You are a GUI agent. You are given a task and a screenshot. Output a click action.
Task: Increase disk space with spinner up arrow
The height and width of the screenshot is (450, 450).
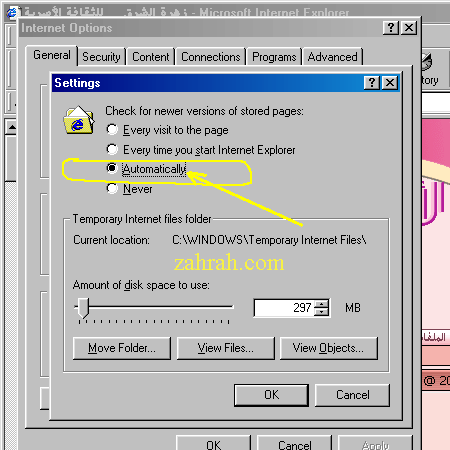coord(322,304)
